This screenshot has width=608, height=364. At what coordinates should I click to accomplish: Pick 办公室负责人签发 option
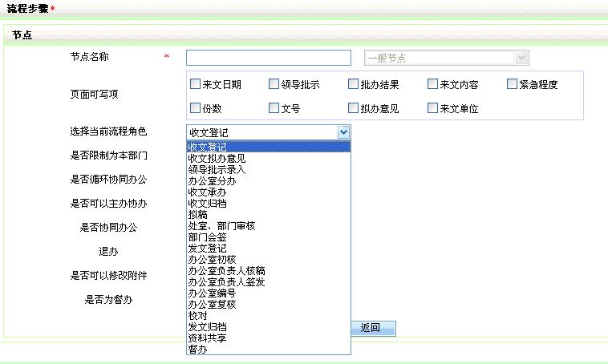pyautogui.click(x=269, y=281)
